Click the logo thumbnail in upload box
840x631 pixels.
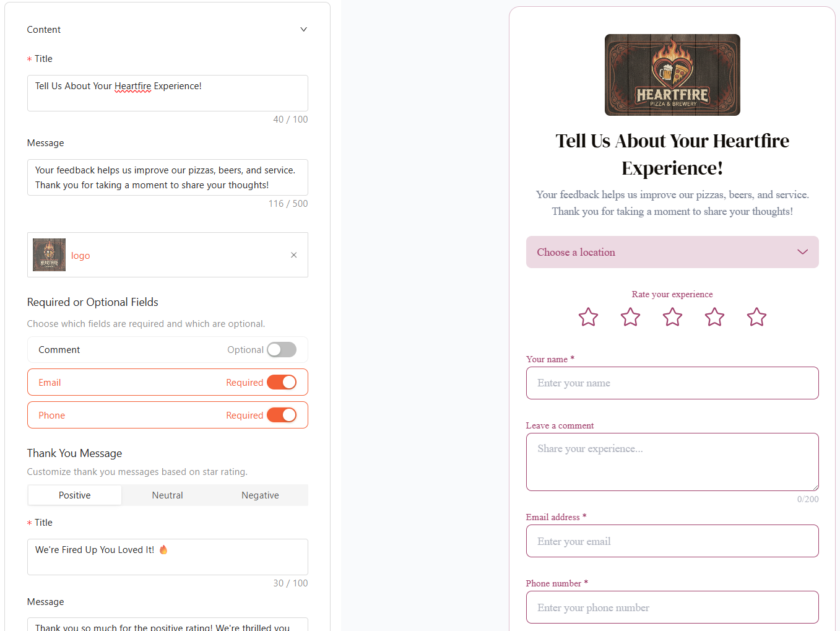(49, 255)
